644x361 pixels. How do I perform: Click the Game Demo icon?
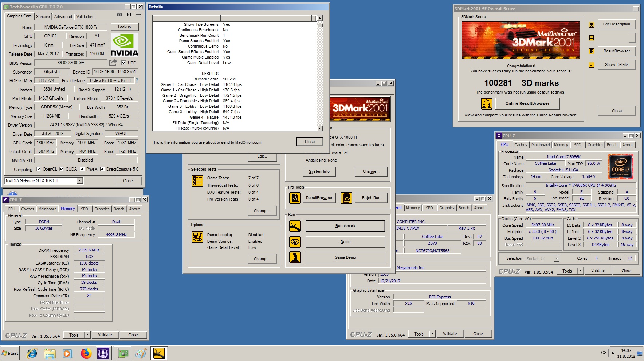coord(295,257)
